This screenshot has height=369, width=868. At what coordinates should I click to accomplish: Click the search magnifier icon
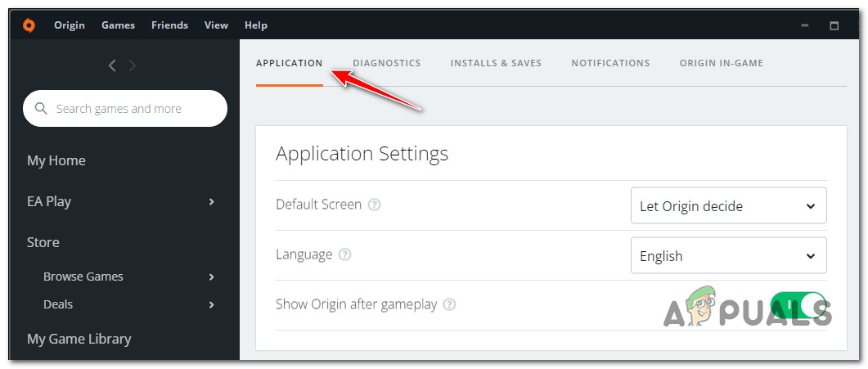pyautogui.click(x=41, y=109)
